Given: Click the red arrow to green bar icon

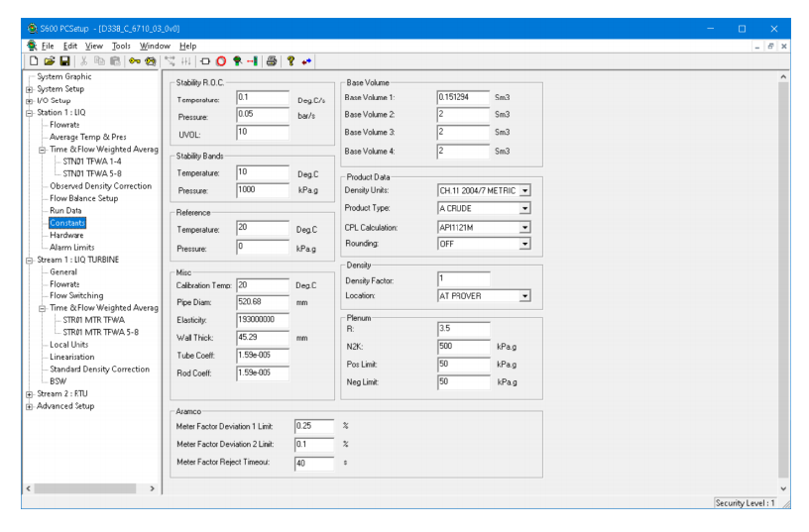Looking at the screenshot, I should pos(252,61).
